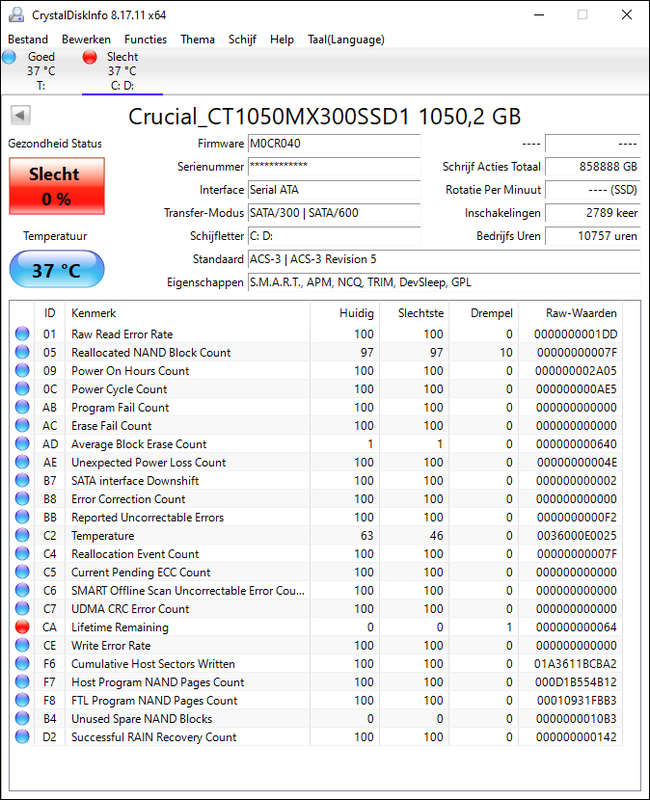Click blue status icon for Raw Read Error Rate
This screenshot has width=650, height=800.
click(x=22, y=334)
